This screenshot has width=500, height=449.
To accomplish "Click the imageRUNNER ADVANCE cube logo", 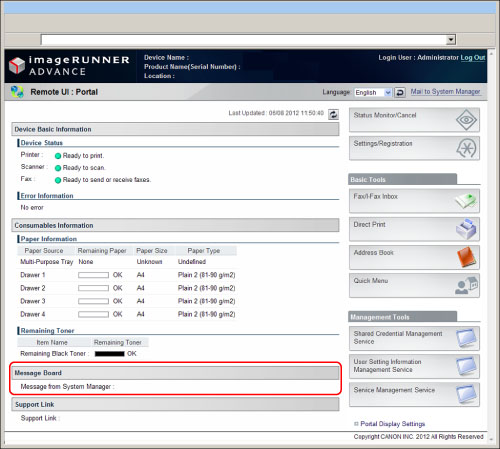I will point(17,65).
